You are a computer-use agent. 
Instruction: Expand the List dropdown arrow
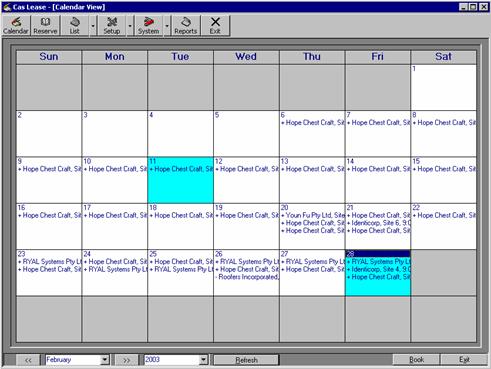(93, 26)
